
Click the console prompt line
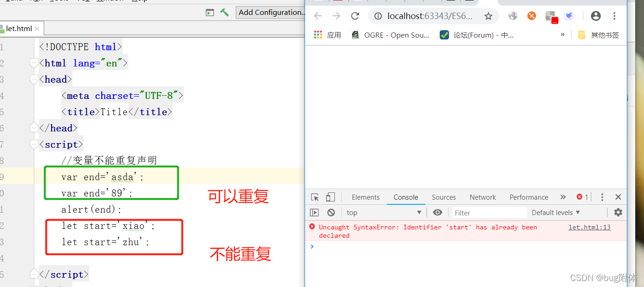[x=466, y=246]
